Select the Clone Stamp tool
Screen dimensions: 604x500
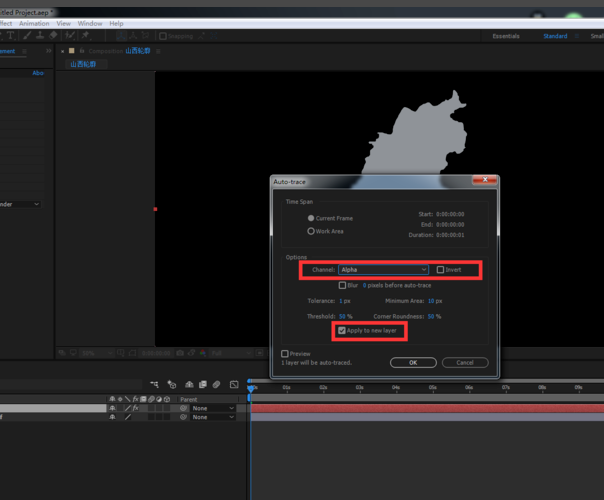[40, 36]
